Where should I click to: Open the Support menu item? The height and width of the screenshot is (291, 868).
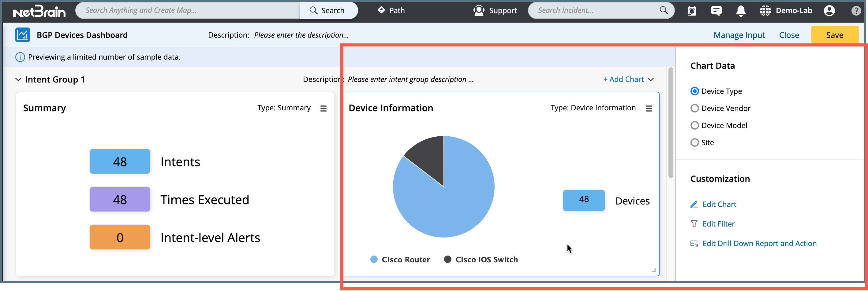point(495,10)
